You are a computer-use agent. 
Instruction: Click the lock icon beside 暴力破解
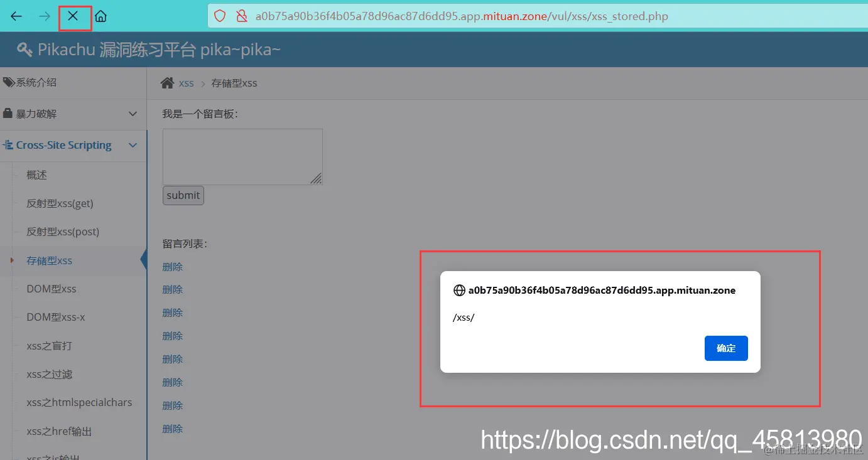pyautogui.click(x=8, y=114)
